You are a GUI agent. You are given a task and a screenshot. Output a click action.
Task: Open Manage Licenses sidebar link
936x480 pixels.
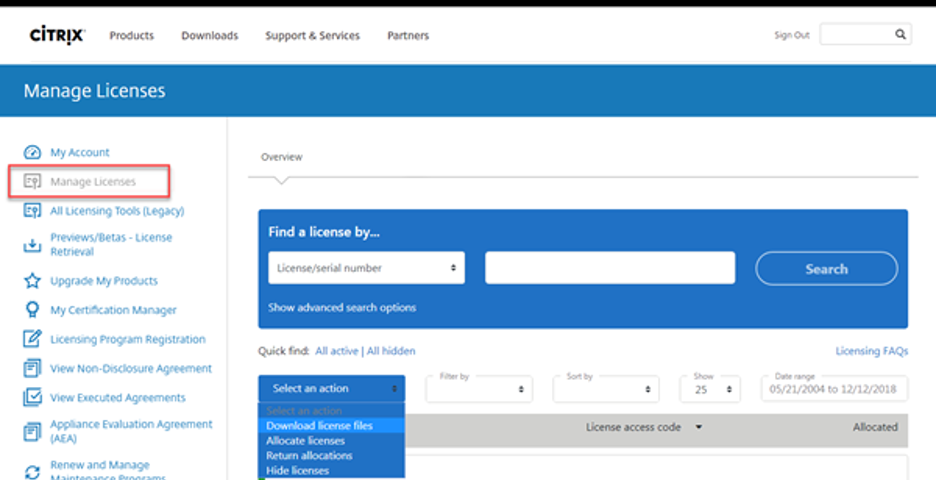click(93, 181)
